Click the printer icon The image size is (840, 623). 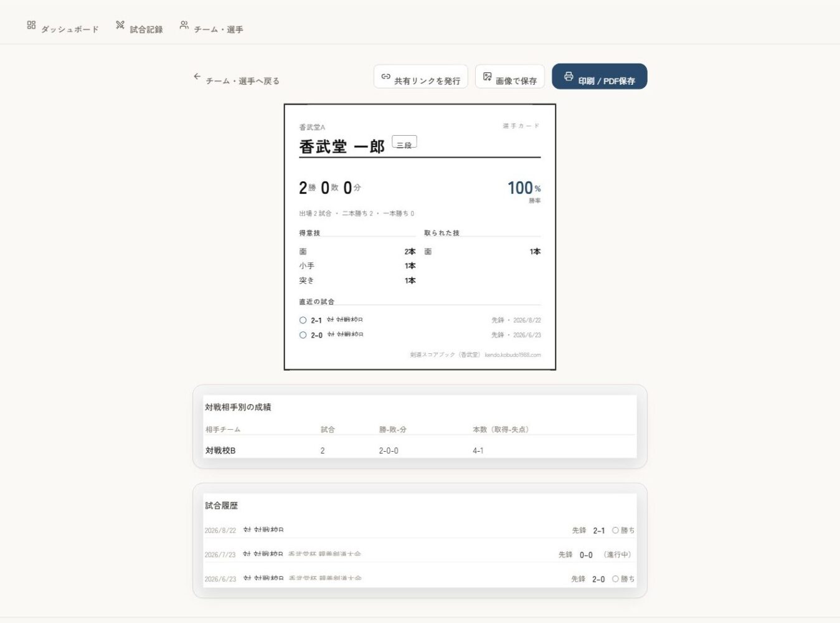[569, 77]
